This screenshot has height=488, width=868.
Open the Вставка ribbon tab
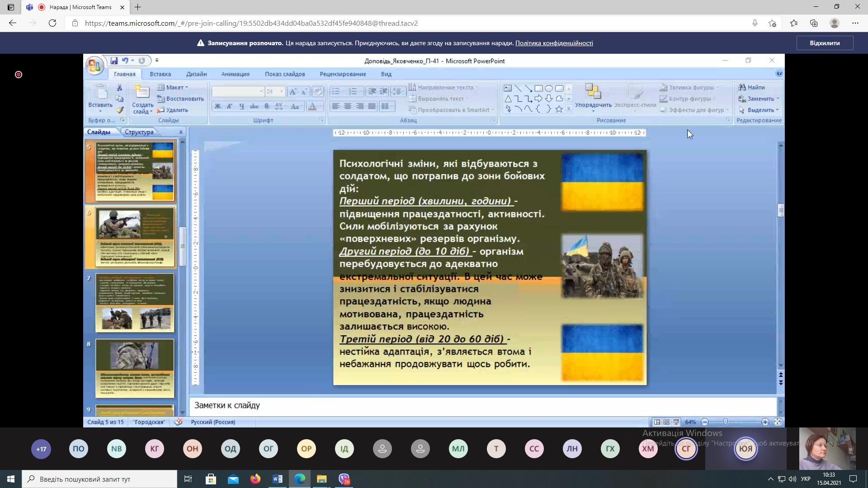(160, 74)
